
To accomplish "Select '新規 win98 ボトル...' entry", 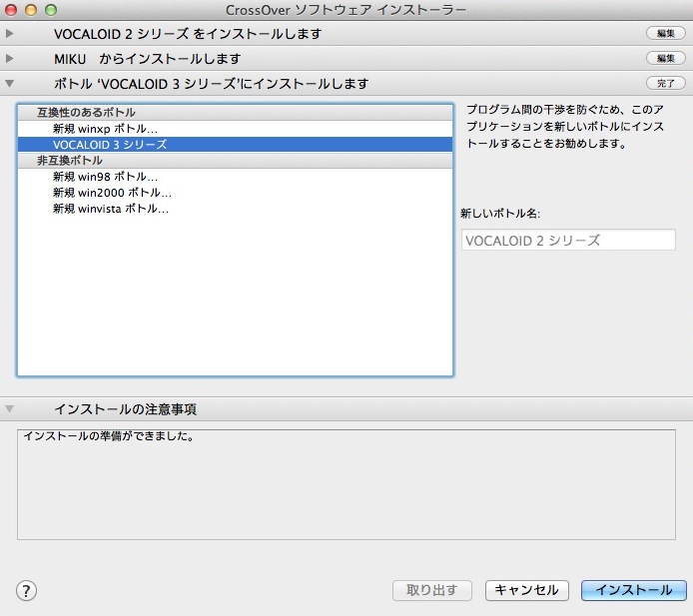I will (x=235, y=177).
